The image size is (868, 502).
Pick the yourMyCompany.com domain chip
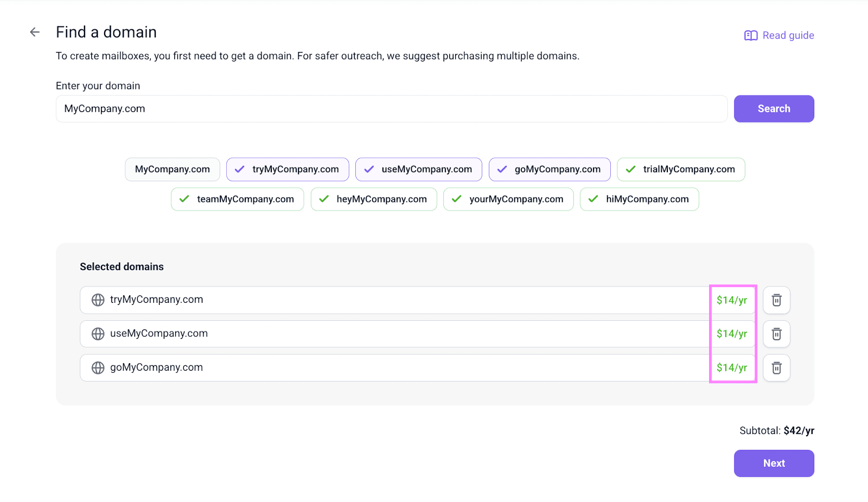[508, 199]
